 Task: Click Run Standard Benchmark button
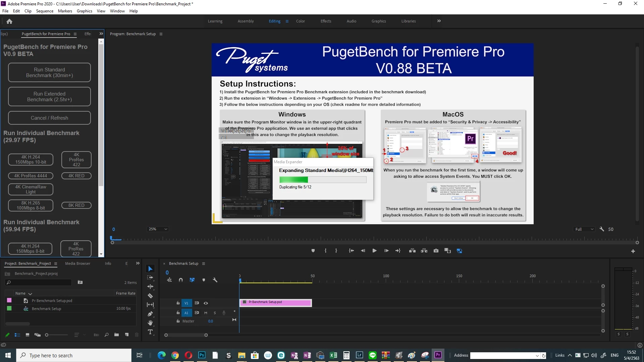49,72
